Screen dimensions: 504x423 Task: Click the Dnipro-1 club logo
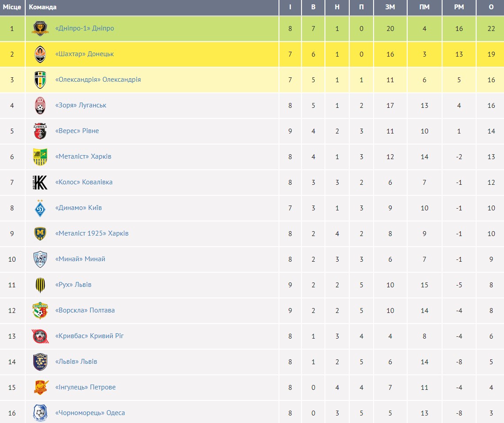click(x=40, y=28)
